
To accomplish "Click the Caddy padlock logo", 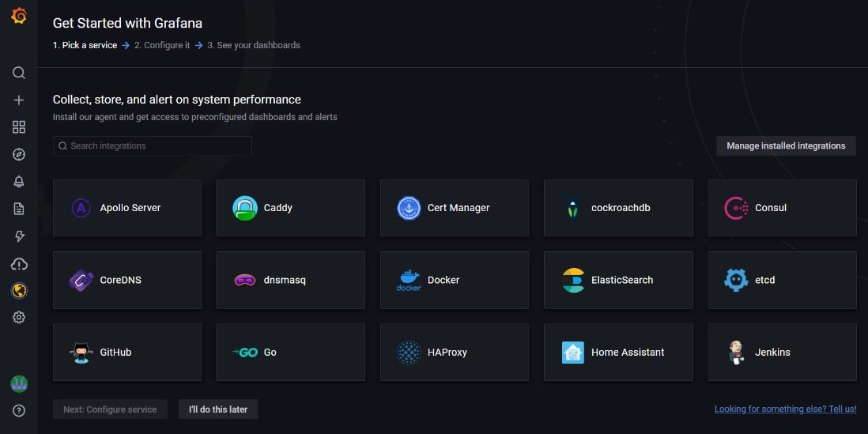I will 245,208.
